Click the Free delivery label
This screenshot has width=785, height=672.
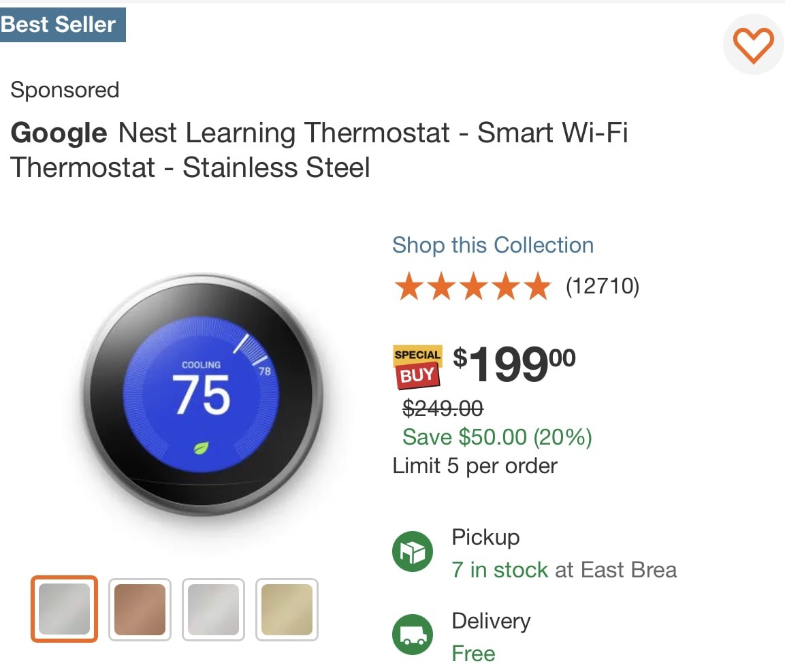(473, 654)
